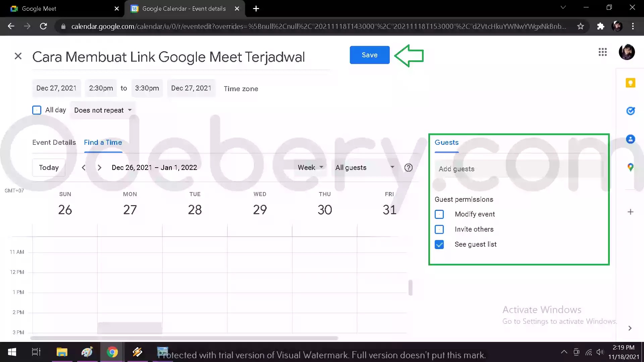Viewport: 644px width, 362px height.
Task: Open Google Maps side panel icon
Action: [630, 167]
